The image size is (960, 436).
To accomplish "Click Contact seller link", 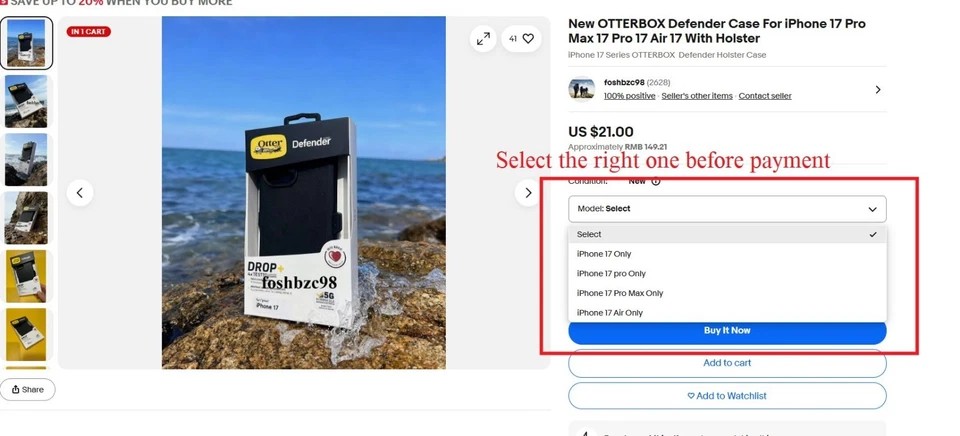I will click(765, 96).
